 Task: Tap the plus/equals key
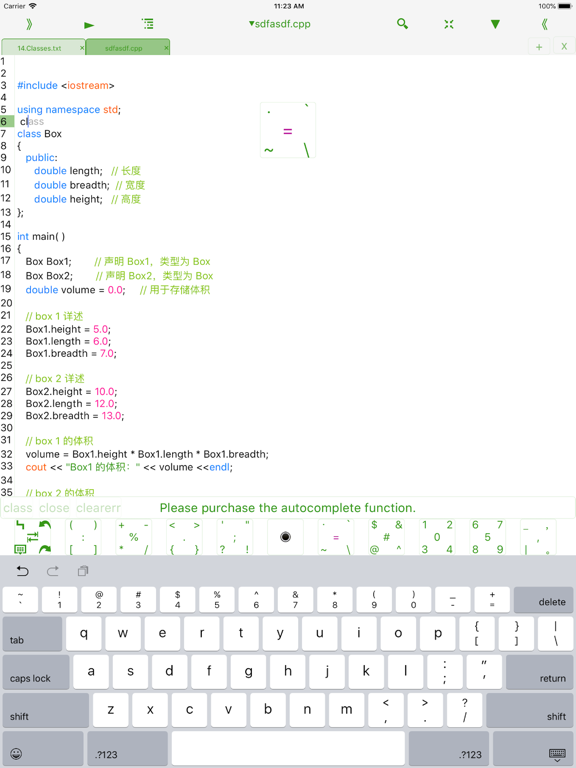[492, 600]
